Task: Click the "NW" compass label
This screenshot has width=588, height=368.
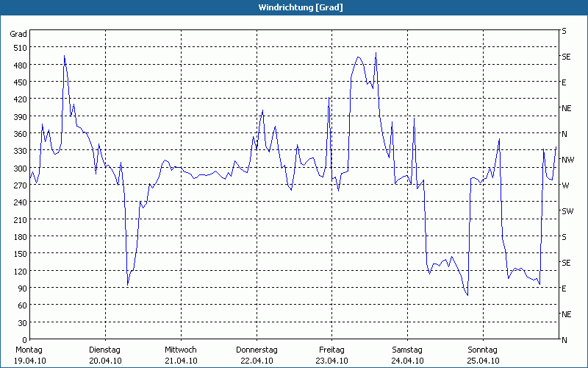Action: point(567,160)
